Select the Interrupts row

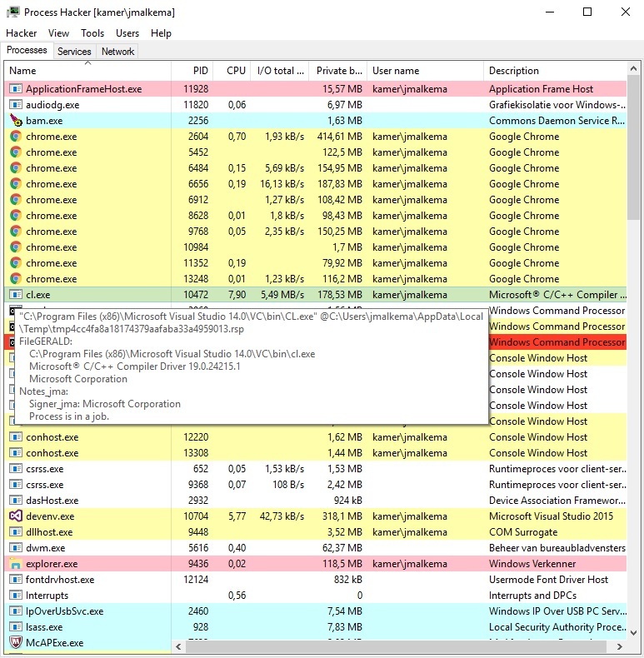316,596
